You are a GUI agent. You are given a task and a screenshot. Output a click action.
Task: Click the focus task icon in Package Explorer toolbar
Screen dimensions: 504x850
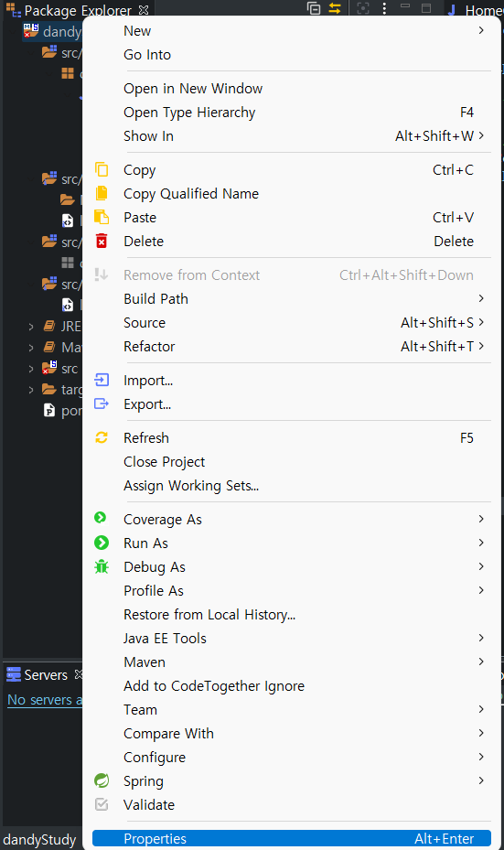coord(363,8)
